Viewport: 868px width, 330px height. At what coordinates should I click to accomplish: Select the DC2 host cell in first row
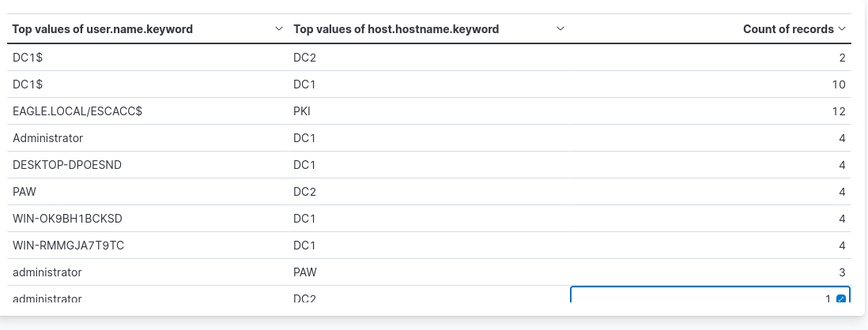(x=305, y=58)
